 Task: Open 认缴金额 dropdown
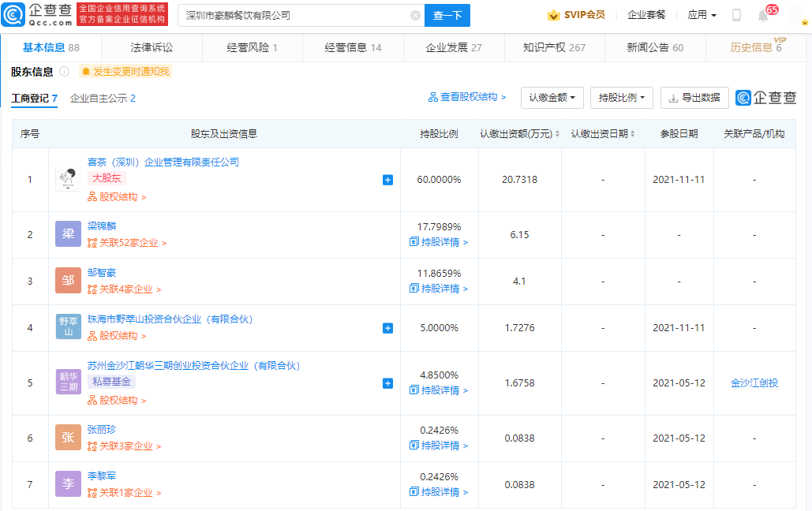(x=552, y=97)
